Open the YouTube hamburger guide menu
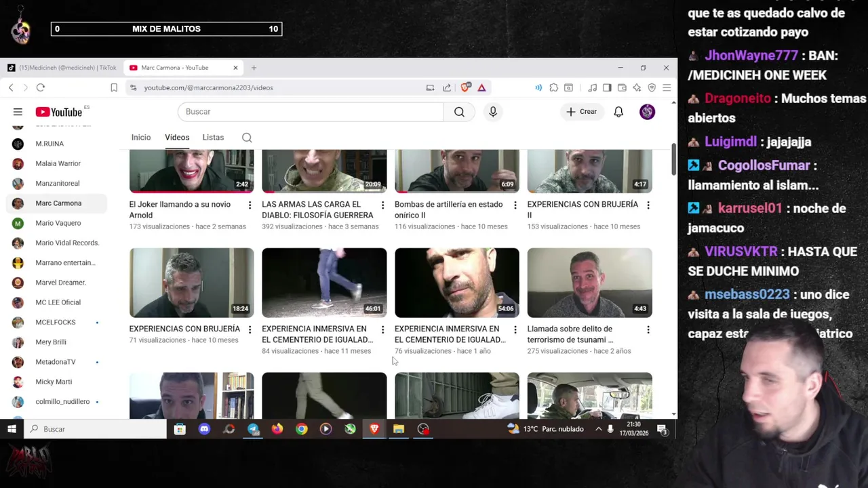 tap(18, 112)
